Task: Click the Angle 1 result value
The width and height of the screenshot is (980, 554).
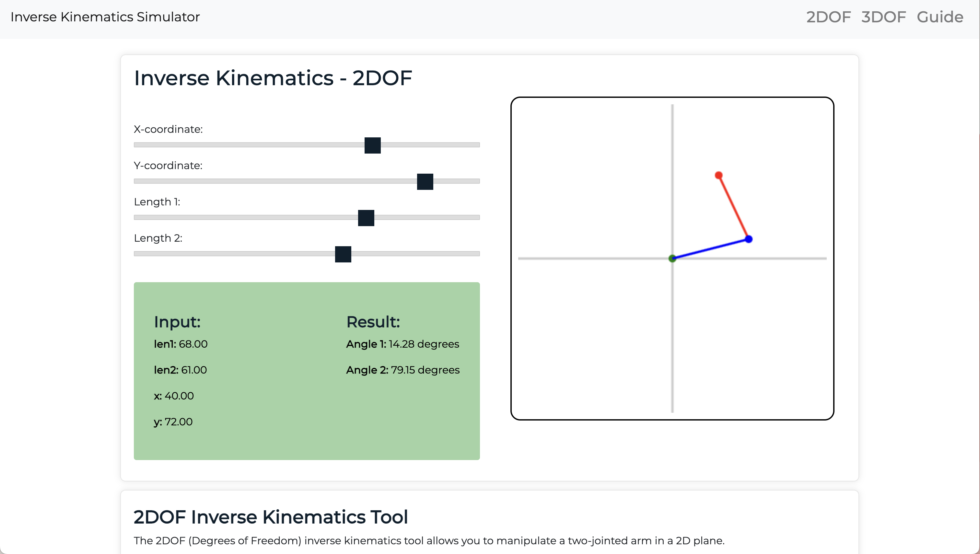Action: pos(423,344)
